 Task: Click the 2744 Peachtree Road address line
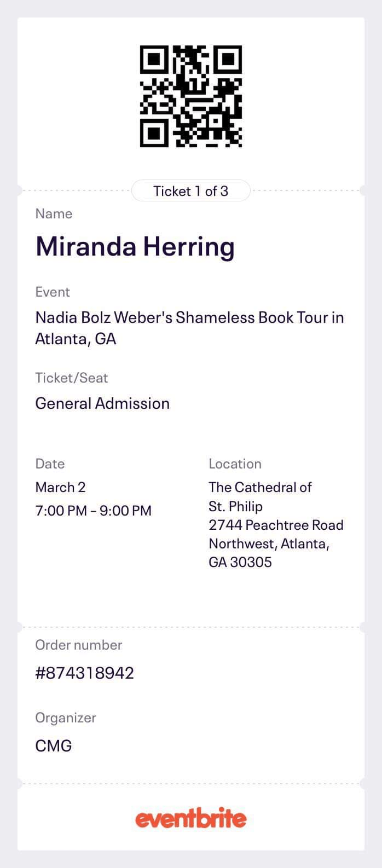[276, 525]
